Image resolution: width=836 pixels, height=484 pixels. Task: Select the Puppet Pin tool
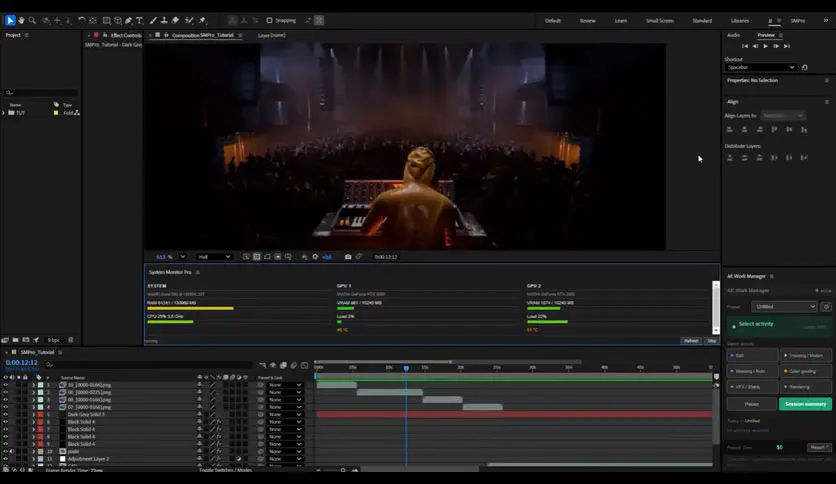(x=203, y=20)
